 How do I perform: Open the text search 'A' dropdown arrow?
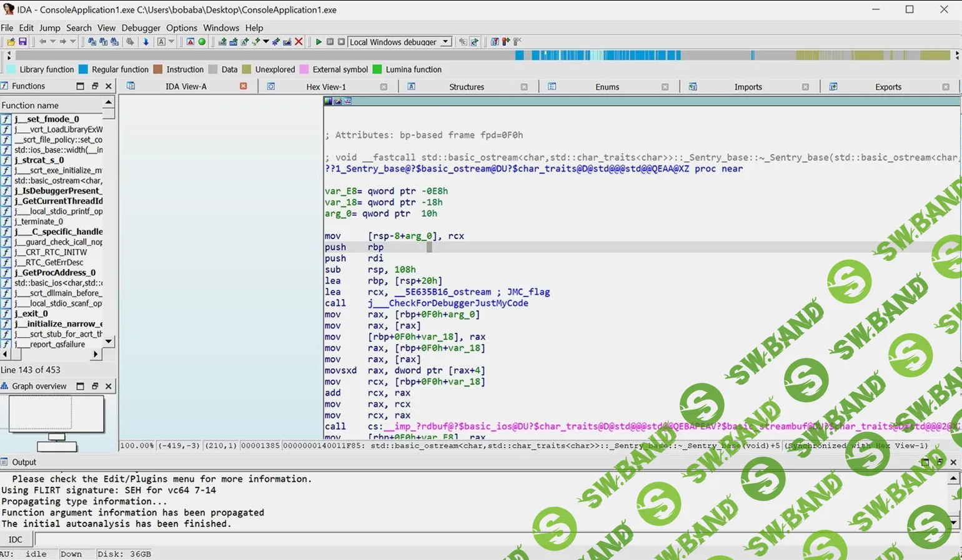(171, 42)
